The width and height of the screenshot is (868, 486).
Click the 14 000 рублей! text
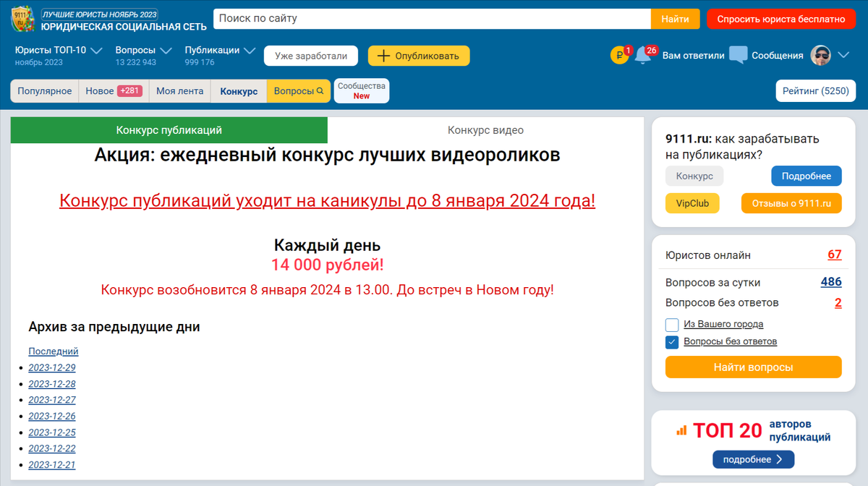[328, 265]
